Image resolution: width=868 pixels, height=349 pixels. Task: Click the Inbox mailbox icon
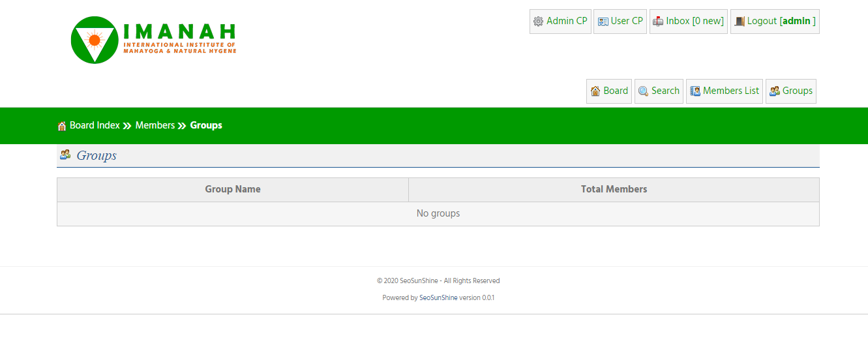pyautogui.click(x=658, y=22)
